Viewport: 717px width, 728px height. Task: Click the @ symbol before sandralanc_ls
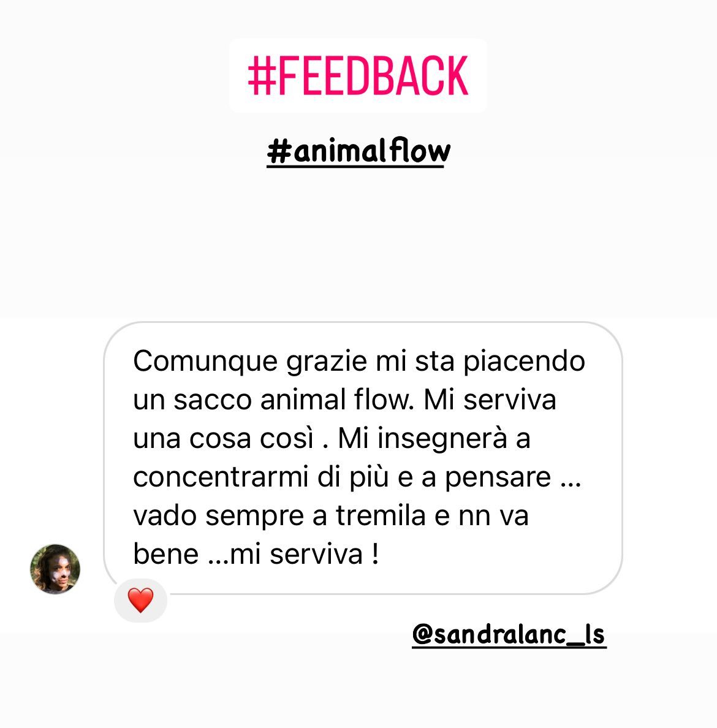(x=423, y=635)
